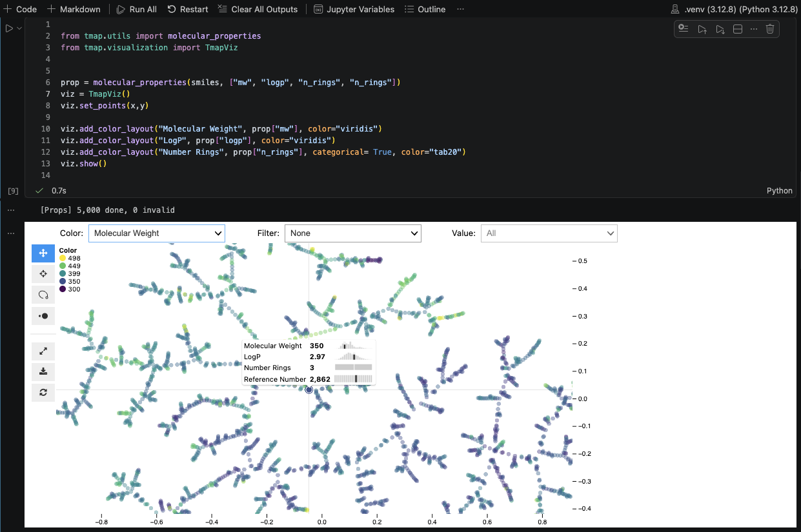Image resolution: width=801 pixels, height=532 pixels.
Task: Open the output cell ellipsis beside Props text
Action: click(x=10, y=210)
